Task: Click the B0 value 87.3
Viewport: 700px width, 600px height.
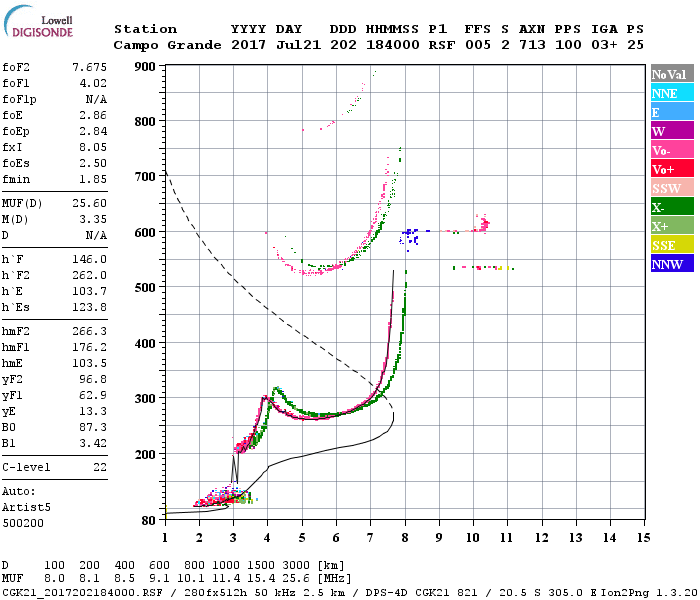Action: tap(93, 428)
